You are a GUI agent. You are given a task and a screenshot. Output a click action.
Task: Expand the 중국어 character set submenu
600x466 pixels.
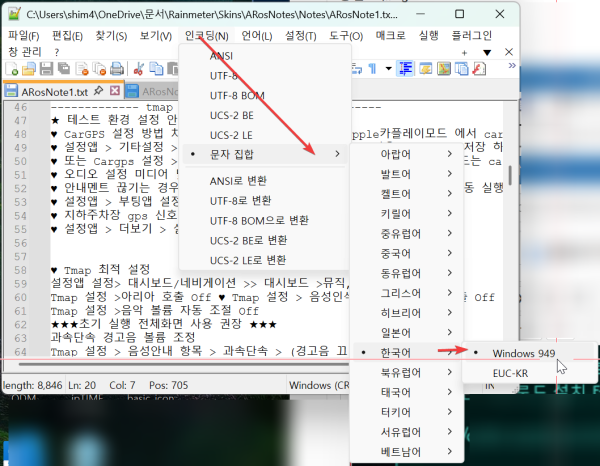point(406,253)
